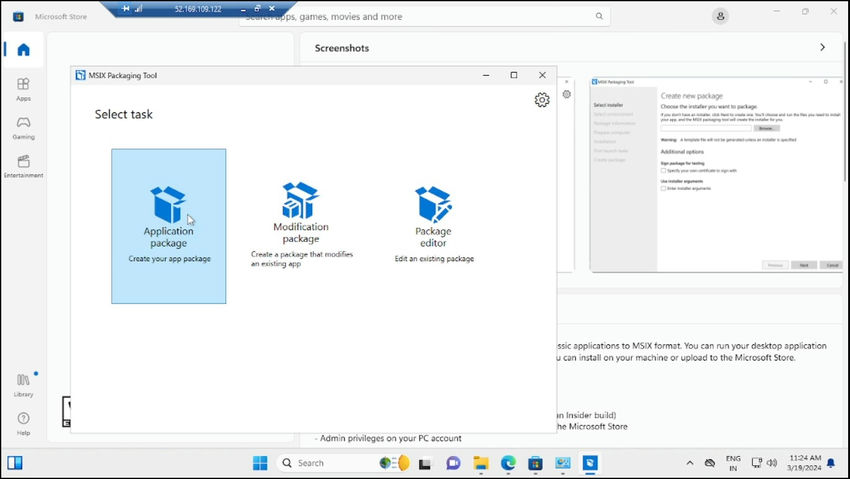Open Help in Microsoft Store sidebar
Viewport: 850px width, 479px height.
click(x=23, y=424)
